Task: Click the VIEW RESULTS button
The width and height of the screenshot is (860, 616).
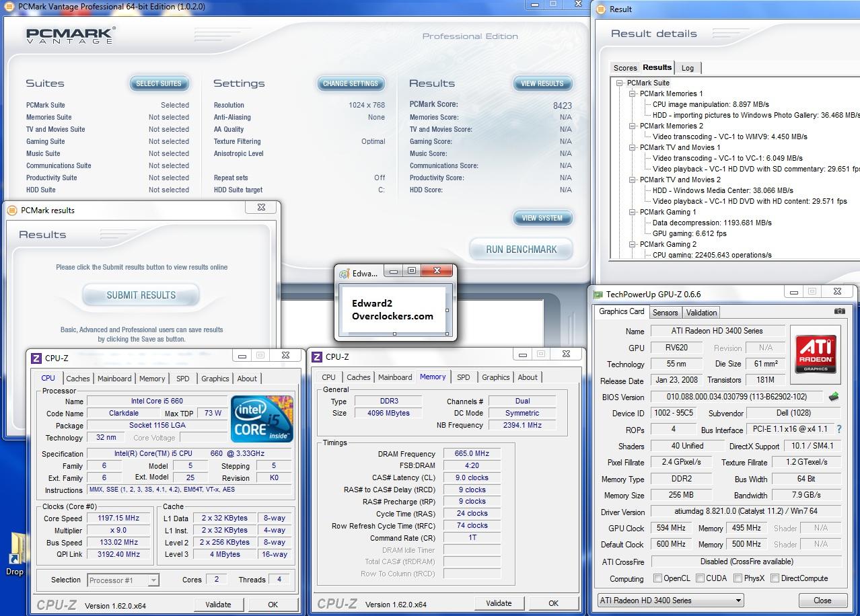Action: [x=542, y=83]
